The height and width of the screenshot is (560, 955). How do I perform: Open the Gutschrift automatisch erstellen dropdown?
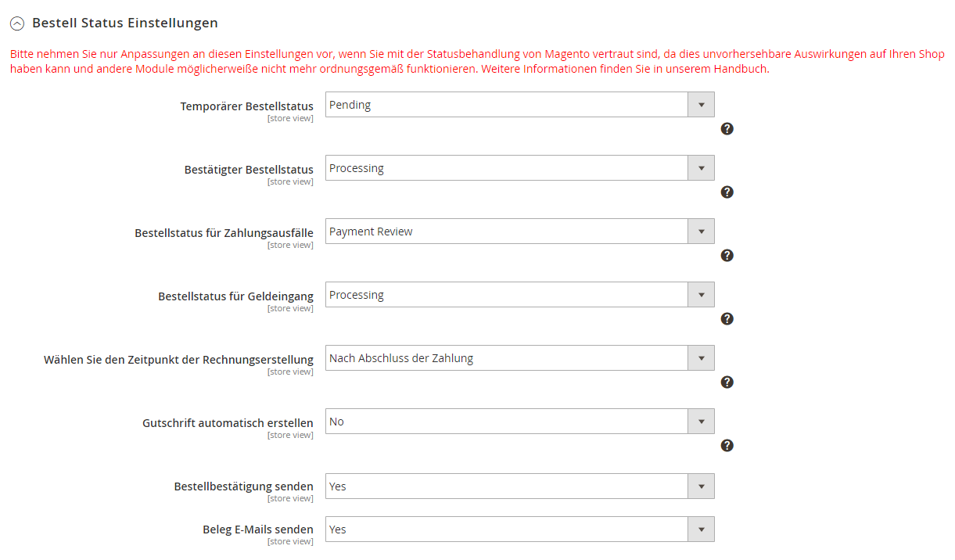click(x=519, y=422)
